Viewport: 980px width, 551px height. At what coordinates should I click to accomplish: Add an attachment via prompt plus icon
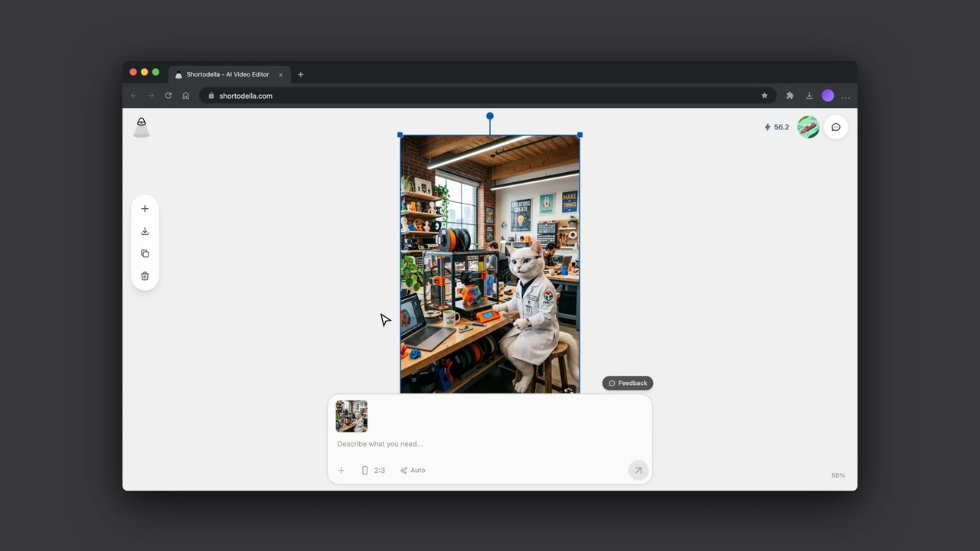pyautogui.click(x=341, y=470)
